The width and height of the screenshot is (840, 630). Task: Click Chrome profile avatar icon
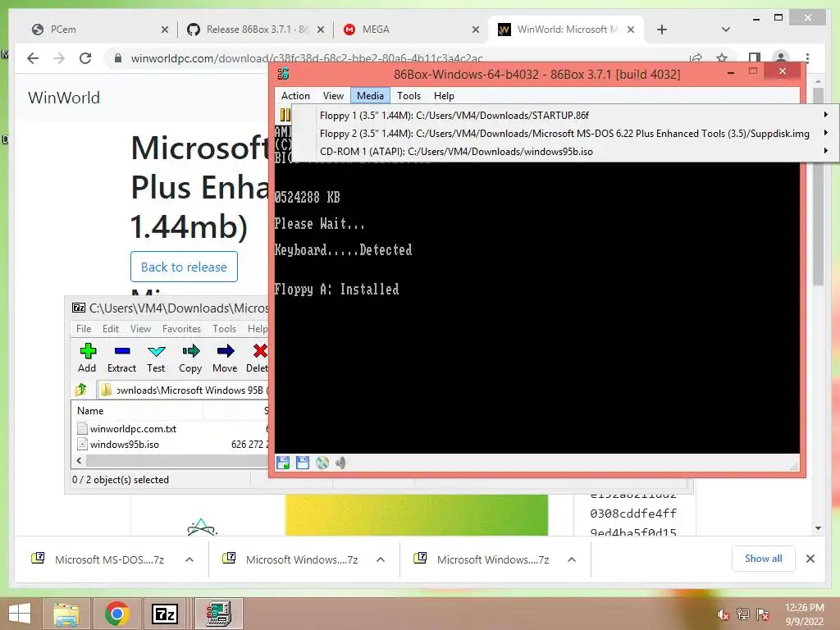point(781,58)
